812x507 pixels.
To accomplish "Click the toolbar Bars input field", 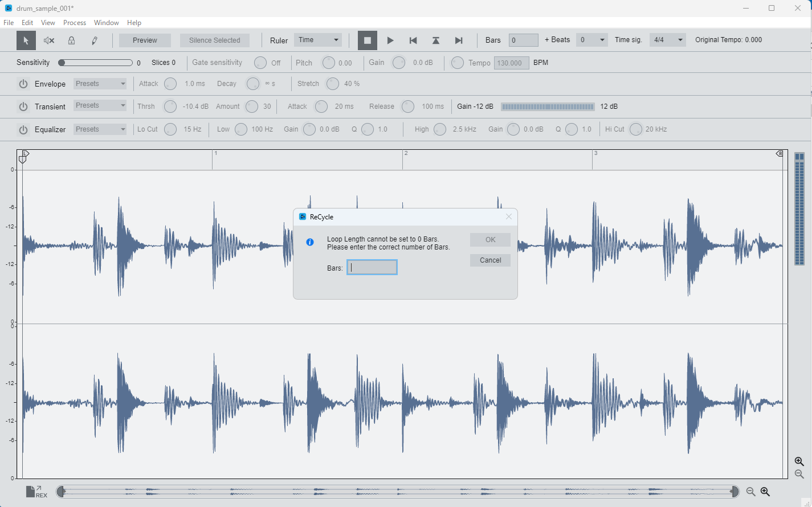I will (x=524, y=40).
